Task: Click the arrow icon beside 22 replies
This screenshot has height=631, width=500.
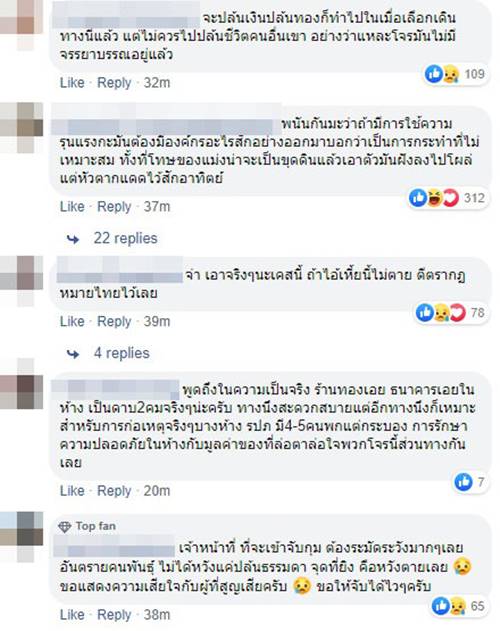Action: click(73, 239)
